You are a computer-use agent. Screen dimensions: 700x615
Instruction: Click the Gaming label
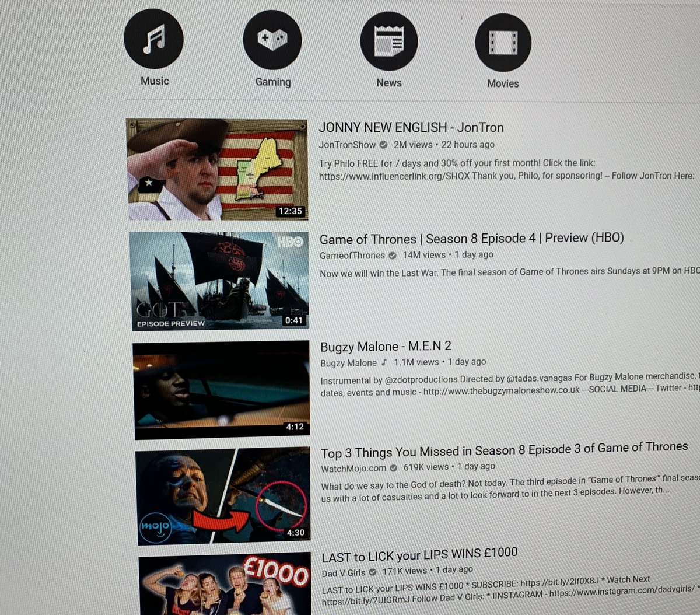[273, 82]
